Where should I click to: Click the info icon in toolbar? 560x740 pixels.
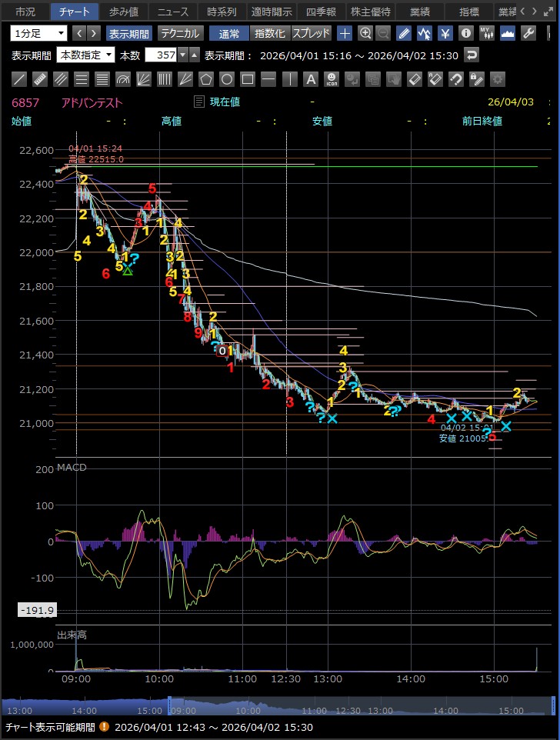click(465, 34)
